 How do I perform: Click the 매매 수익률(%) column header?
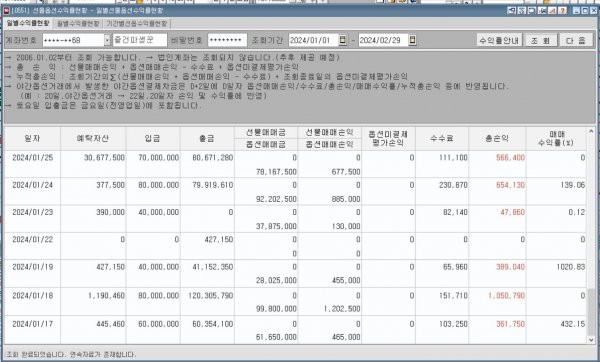pyautogui.click(x=556, y=139)
